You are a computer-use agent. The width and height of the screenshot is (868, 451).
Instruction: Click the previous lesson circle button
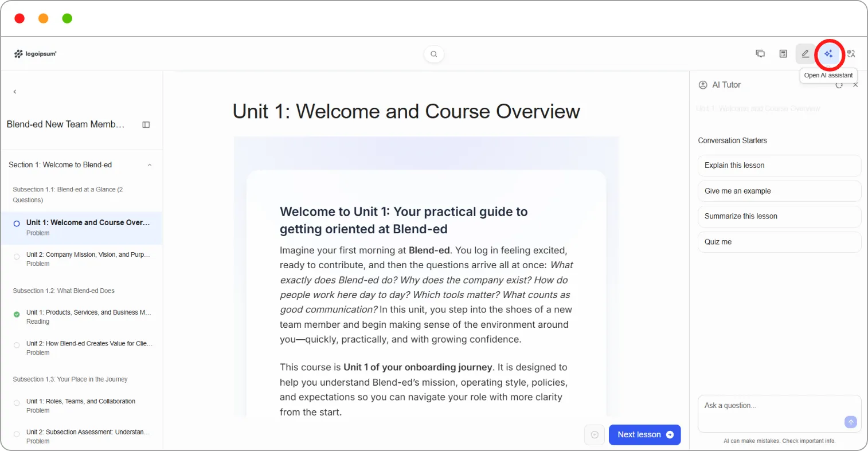[x=595, y=435]
